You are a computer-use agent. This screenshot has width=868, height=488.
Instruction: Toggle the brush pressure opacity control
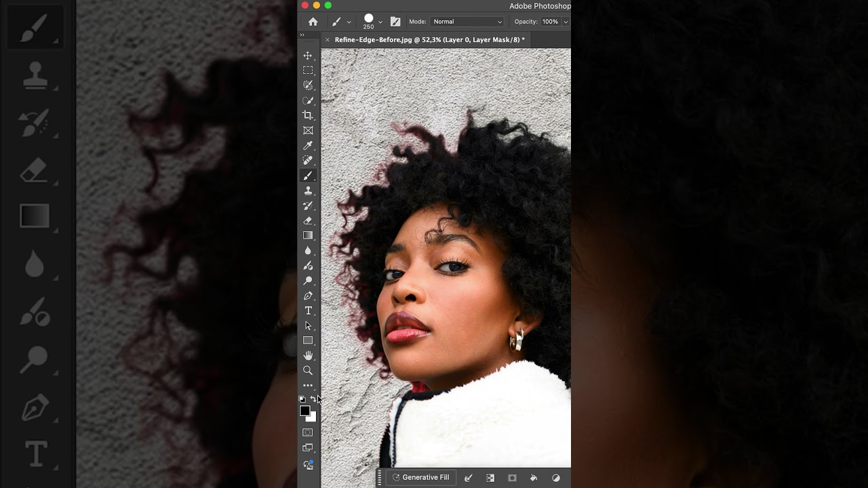click(395, 21)
